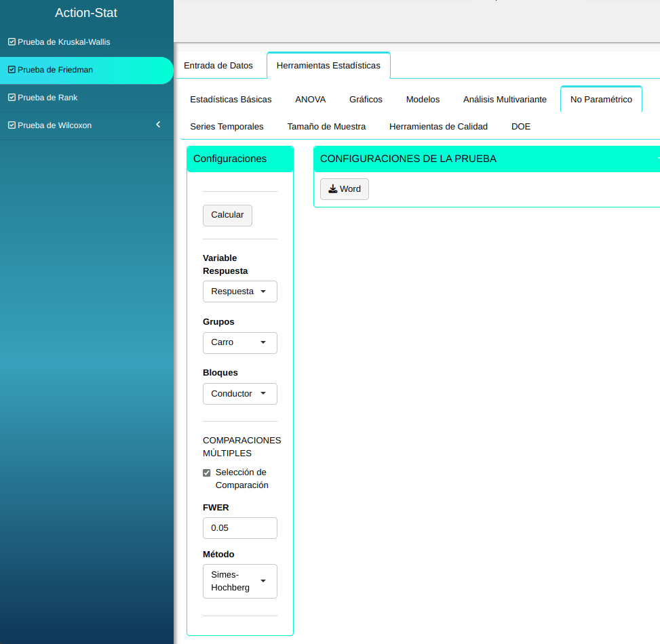Toggle the Selección de Comparación checkbox

coord(207,473)
